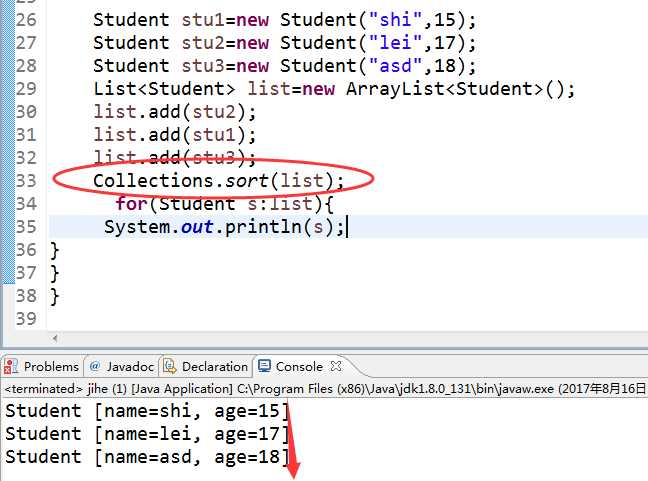
Task: Click line number 35 in the gutter
Action: (x=26, y=227)
